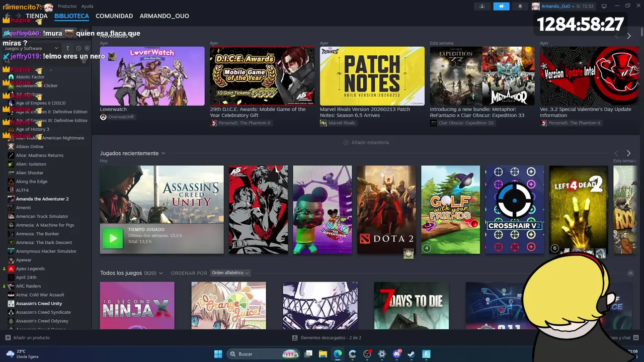
Task: Switch to the BIBLIOTECA tab
Action: 71,16
